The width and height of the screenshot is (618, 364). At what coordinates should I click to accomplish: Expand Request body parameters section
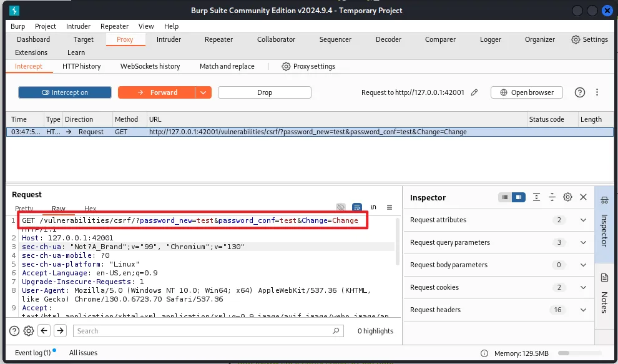[583, 265]
